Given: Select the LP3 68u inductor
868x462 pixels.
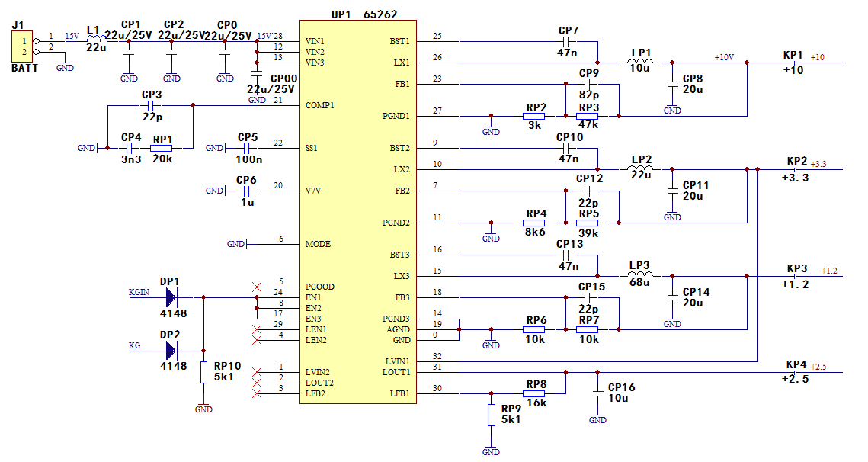Looking at the screenshot, I should (640, 274).
